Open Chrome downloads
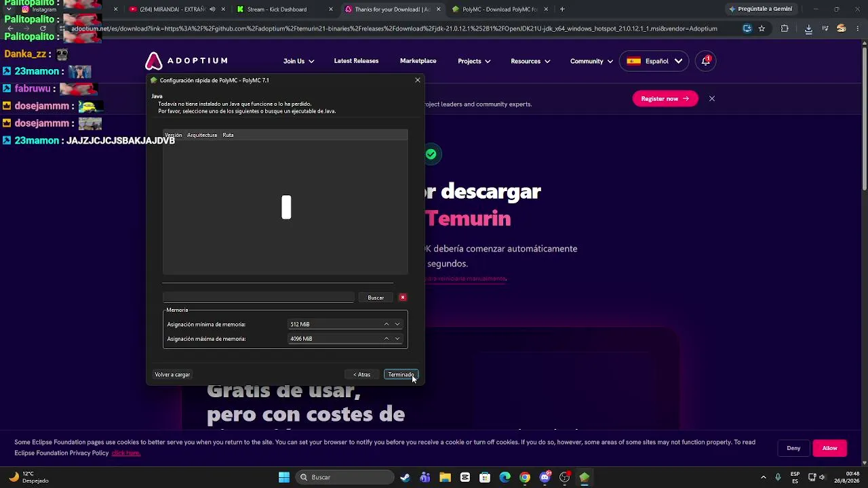The height and width of the screenshot is (488, 868). pyautogui.click(x=808, y=28)
